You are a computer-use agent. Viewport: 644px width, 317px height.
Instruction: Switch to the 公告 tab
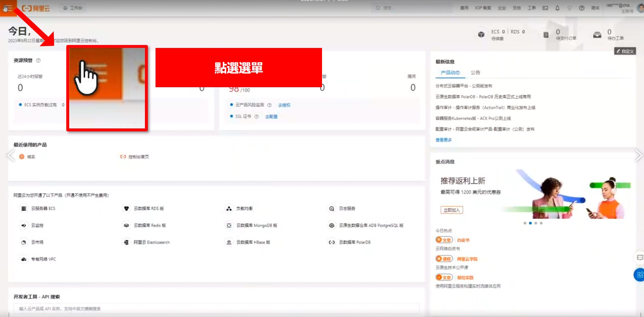pyautogui.click(x=475, y=73)
